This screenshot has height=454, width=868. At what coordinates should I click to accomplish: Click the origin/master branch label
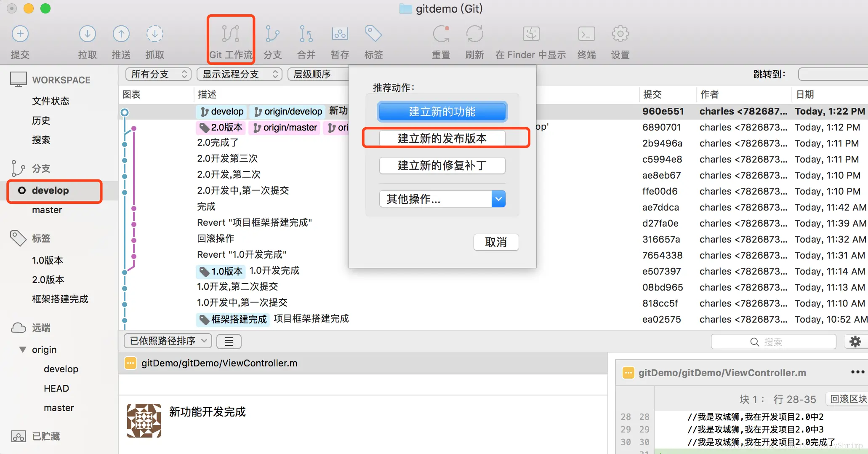[x=285, y=128]
